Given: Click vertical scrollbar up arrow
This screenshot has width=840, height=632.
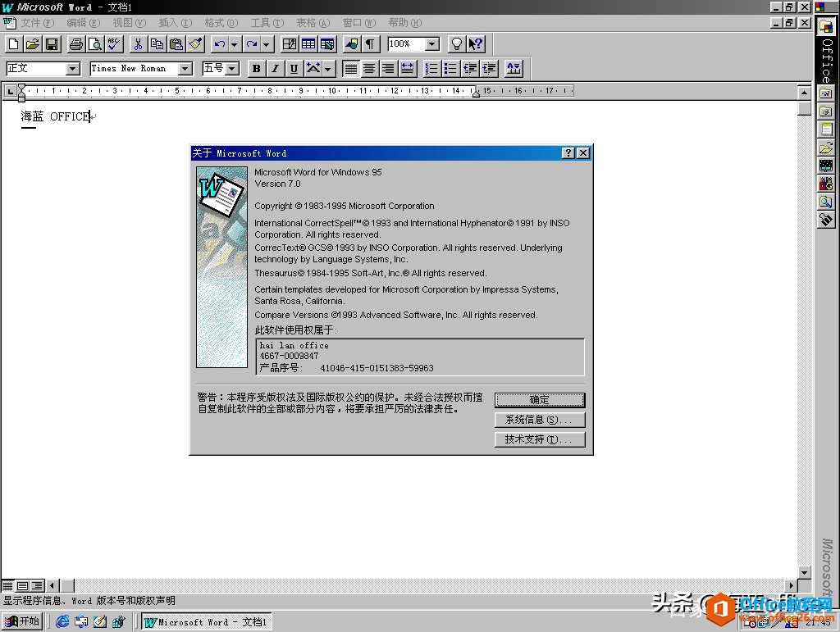Looking at the screenshot, I should [x=804, y=93].
